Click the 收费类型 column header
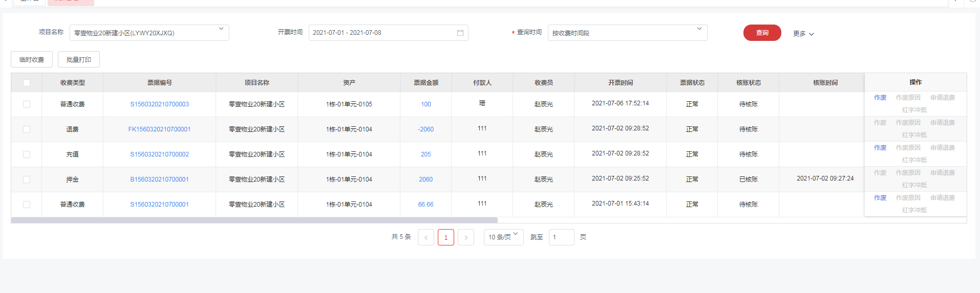The image size is (980, 293). tap(73, 83)
